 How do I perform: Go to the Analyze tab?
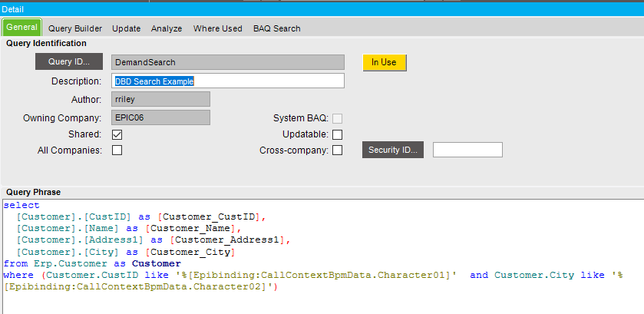click(167, 28)
